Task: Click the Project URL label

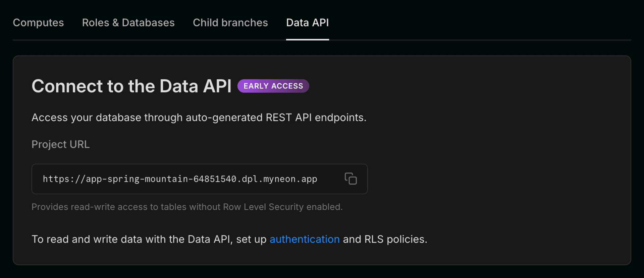Action: 60,144
